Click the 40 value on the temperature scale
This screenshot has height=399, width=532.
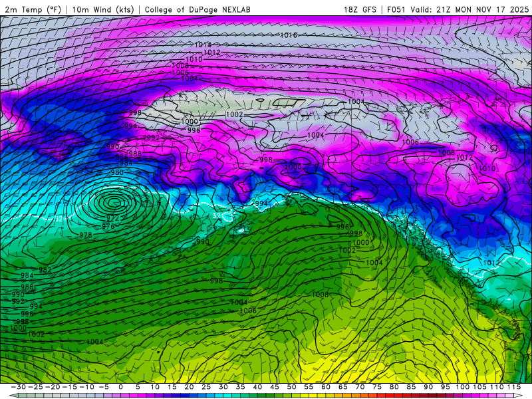pyautogui.click(x=257, y=387)
